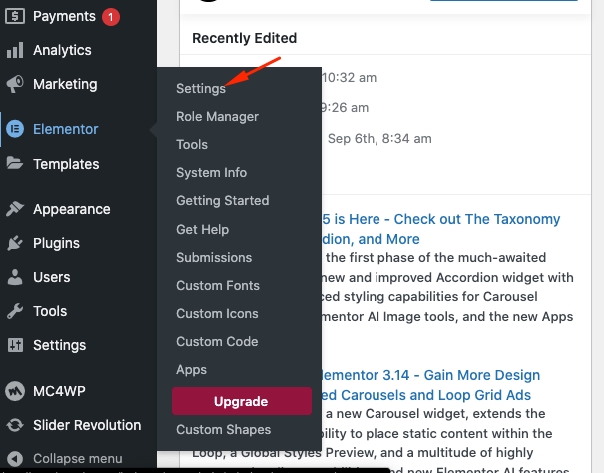Click the Plugins plug icon
This screenshot has width=604, height=473.
[x=15, y=243]
